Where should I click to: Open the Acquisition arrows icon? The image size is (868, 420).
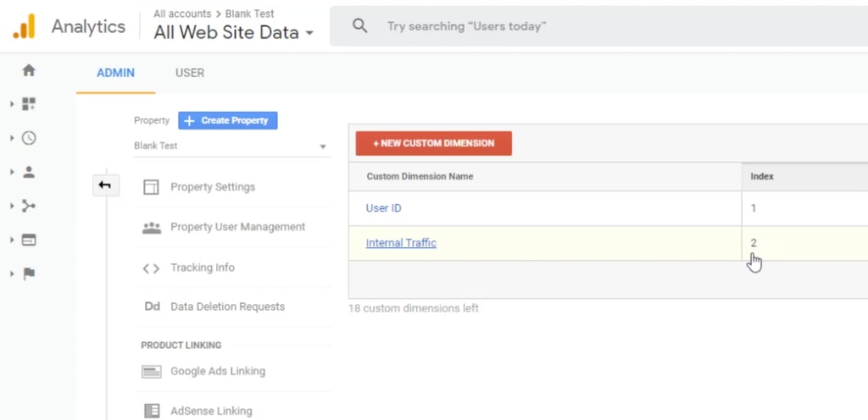pyautogui.click(x=29, y=206)
